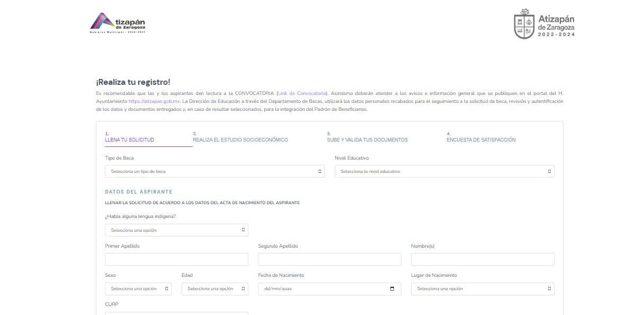Click the ¡Realiza tu registro! heading

click(x=133, y=82)
